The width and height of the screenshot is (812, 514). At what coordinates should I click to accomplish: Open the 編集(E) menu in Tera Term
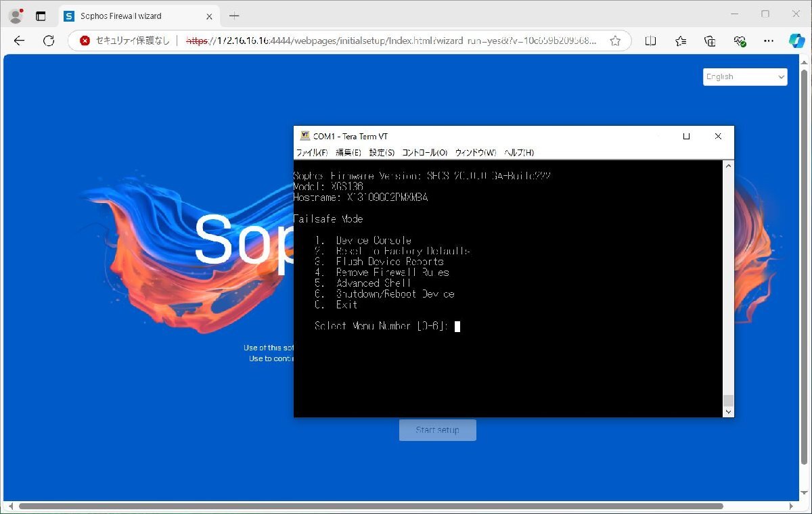click(348, 153)
